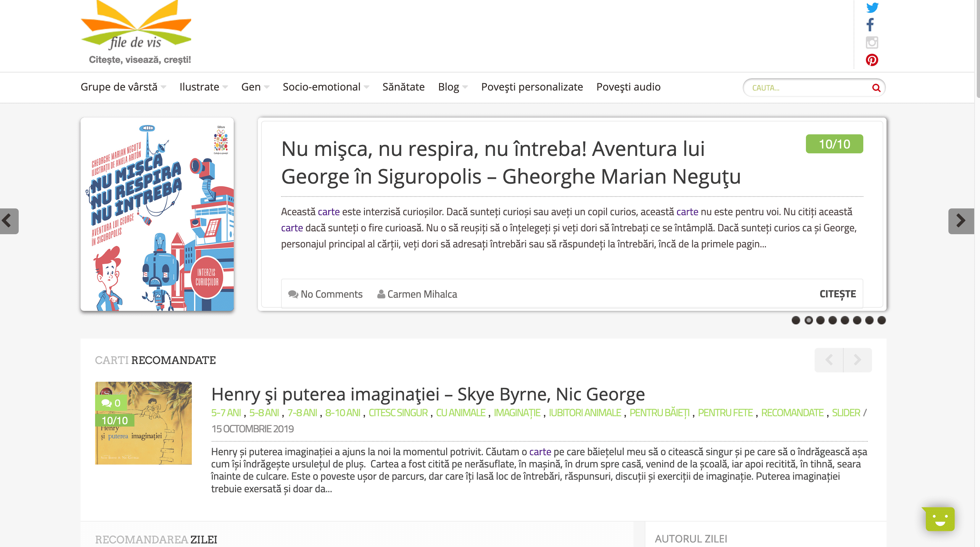Open the Pinterest icon
This screenshot has width=980, height=547.
(872, 60)
